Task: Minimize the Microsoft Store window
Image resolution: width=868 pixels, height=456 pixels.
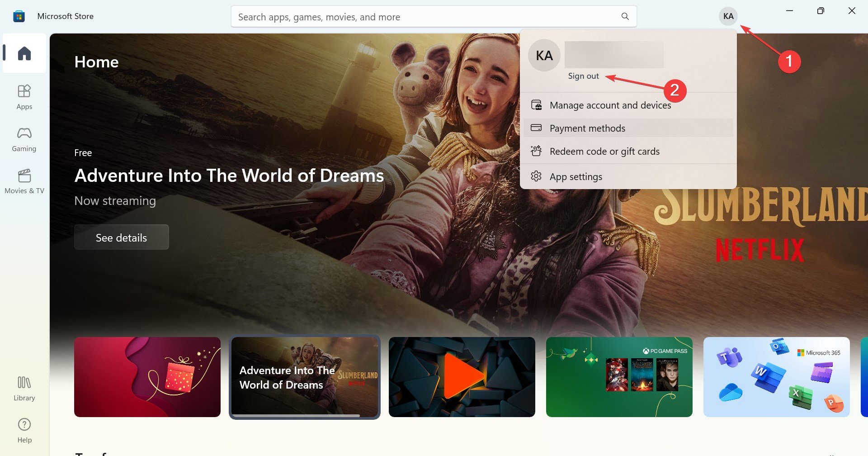Action: [x=790, y=10]
